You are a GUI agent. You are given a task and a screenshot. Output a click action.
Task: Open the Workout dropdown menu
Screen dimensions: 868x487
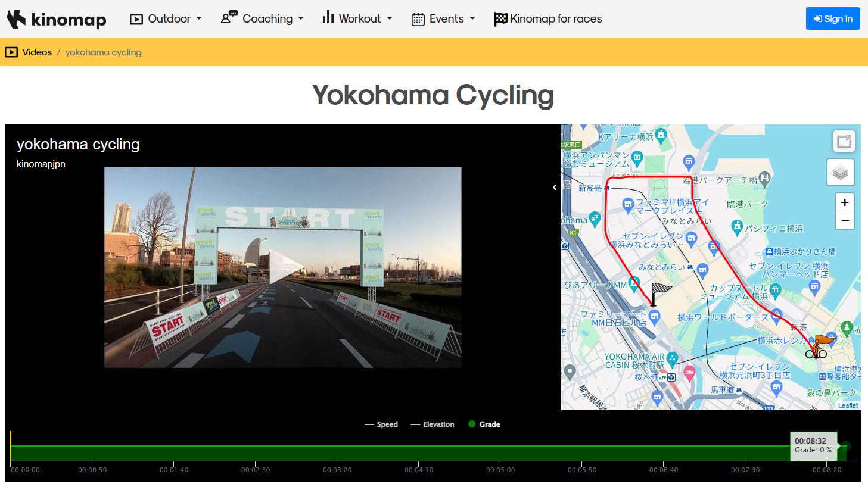click(x=357, y=19)
